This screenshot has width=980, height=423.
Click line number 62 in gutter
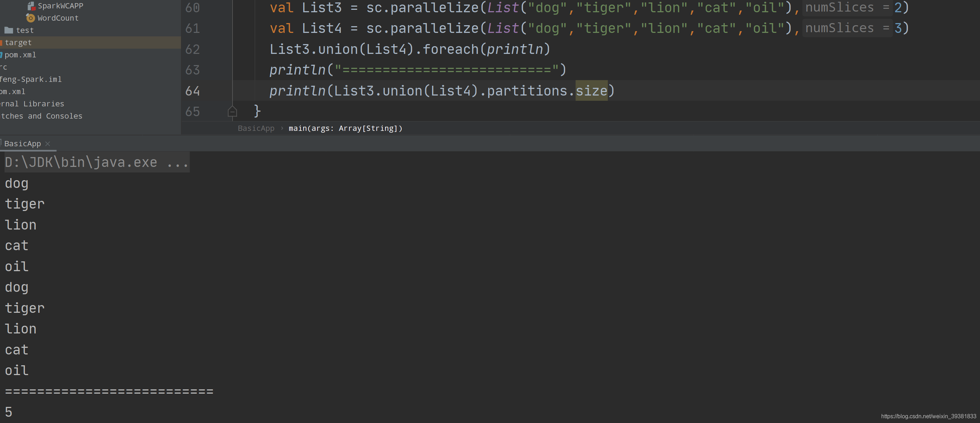point(193,49)
